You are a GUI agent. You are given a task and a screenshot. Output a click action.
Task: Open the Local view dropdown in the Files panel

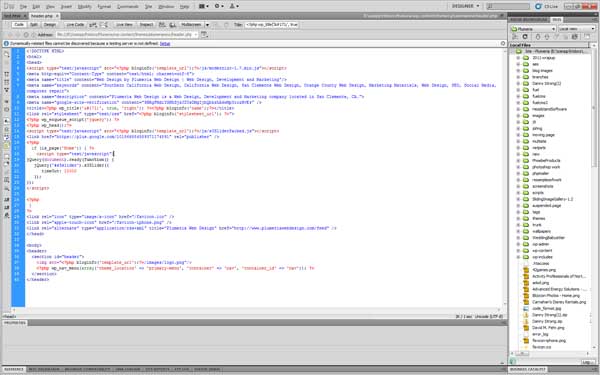pos(577,29)
